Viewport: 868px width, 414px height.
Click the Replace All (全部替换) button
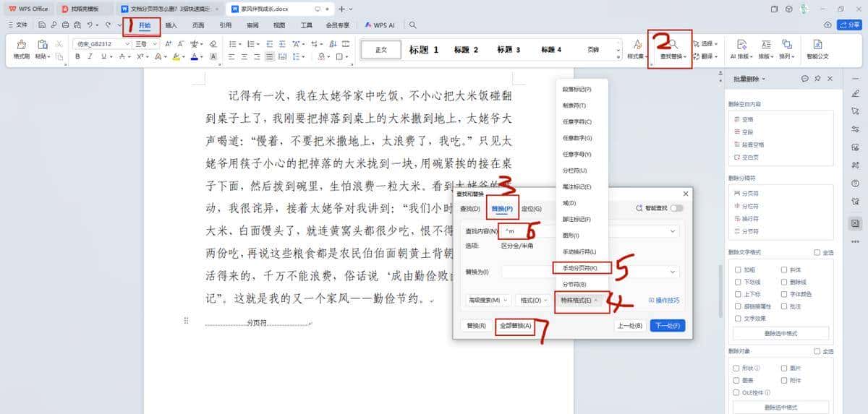click(x=516, y=326)
